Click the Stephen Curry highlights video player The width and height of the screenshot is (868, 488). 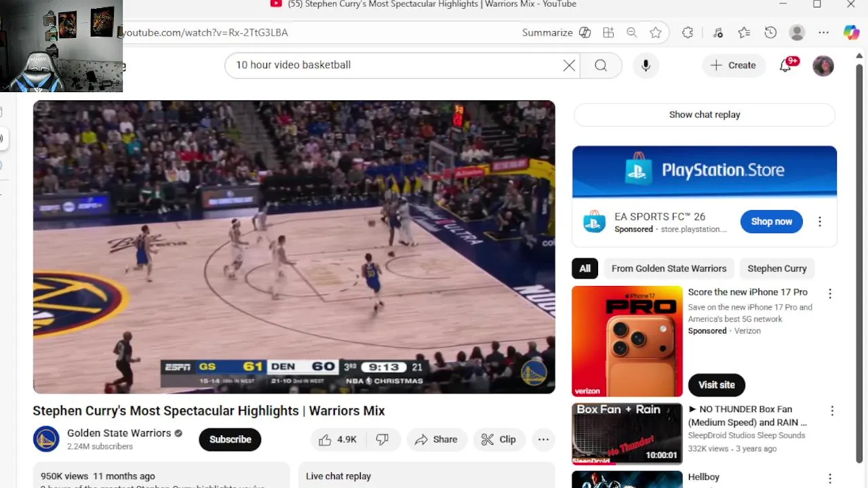(x=294, y=247)
